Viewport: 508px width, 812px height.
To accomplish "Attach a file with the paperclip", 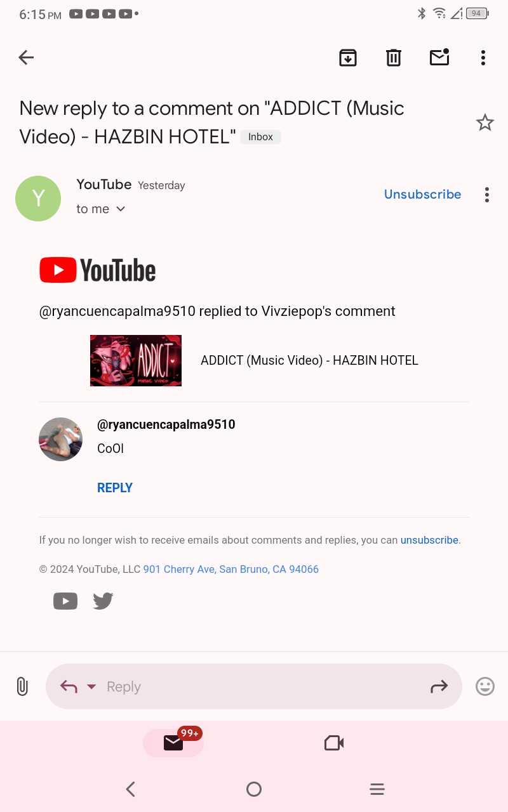I will (x=22, y=686).
